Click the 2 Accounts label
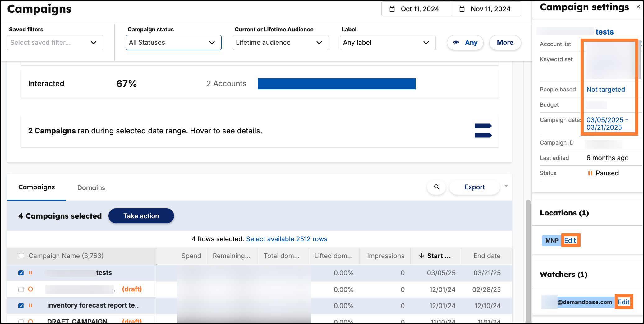The image size is (644, 324). (226, 84)
